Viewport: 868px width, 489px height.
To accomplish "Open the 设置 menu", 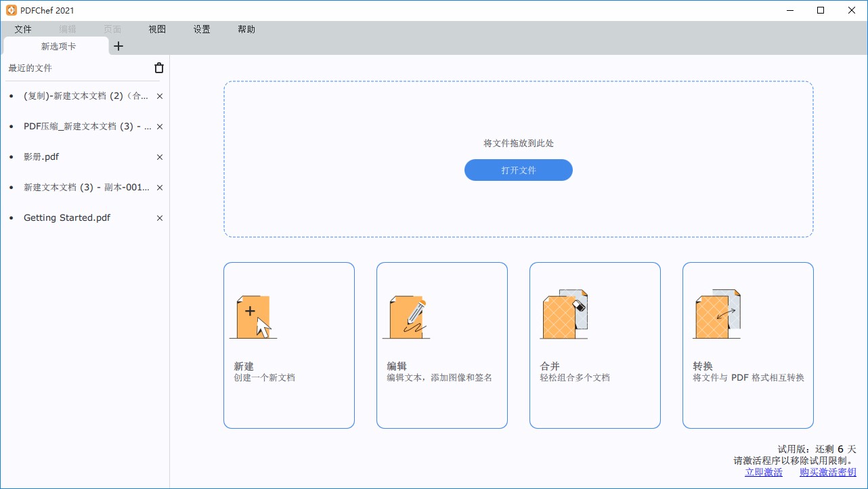I will [201, 29].
